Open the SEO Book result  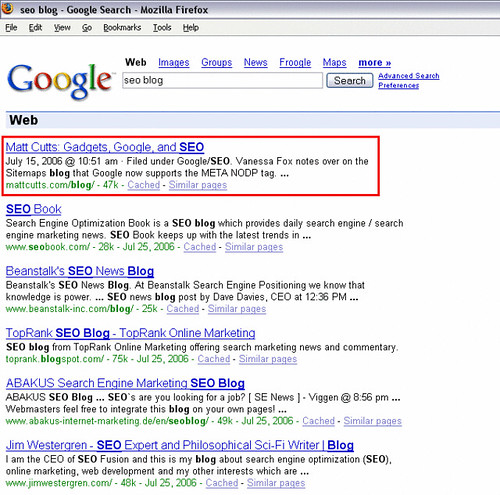[33, 209]
